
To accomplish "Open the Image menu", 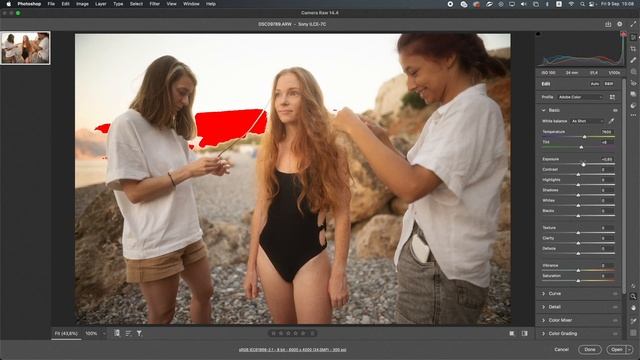I will click(82, 4).
